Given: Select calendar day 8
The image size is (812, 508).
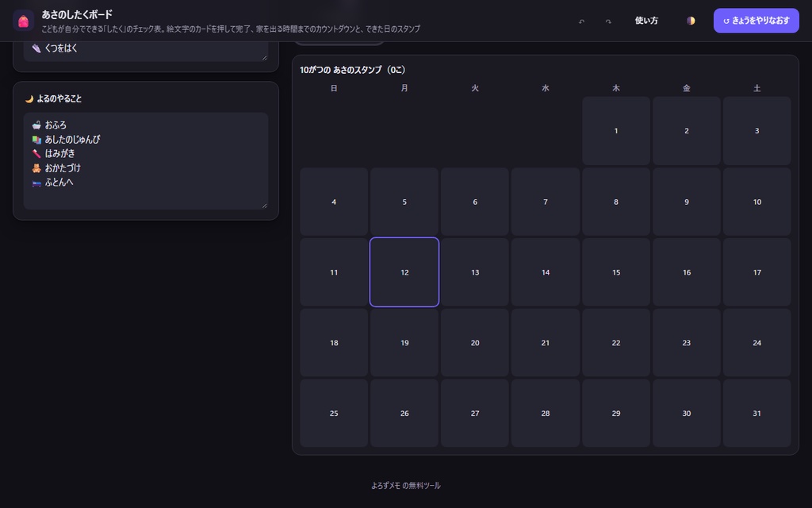Looking at the screenshot, I should (x=615, y=202).
